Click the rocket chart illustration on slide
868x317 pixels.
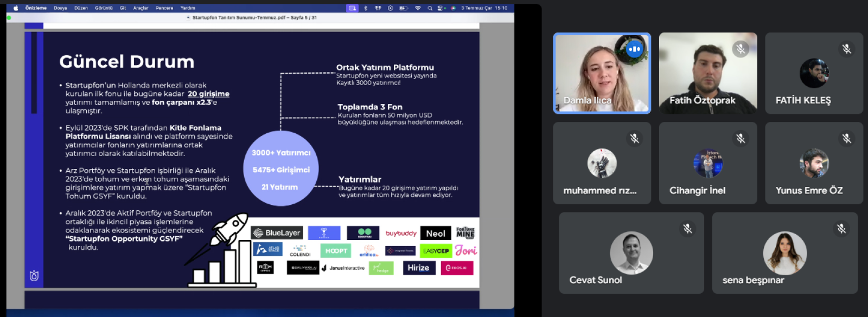220,250
